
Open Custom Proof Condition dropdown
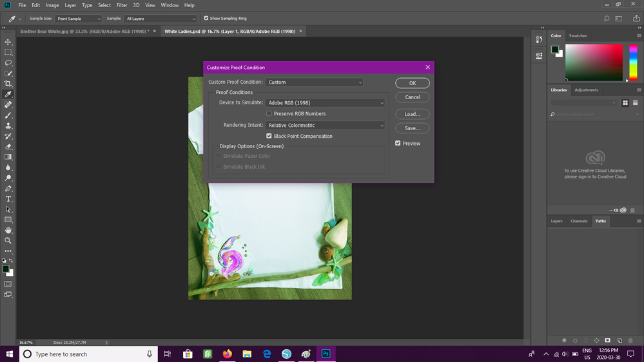[x=314, y=82]
